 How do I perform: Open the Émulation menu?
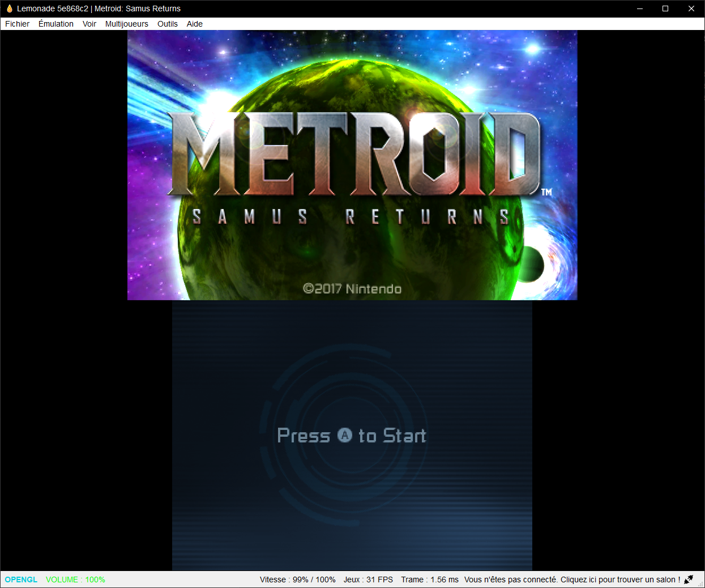click(x=56, y=24)
